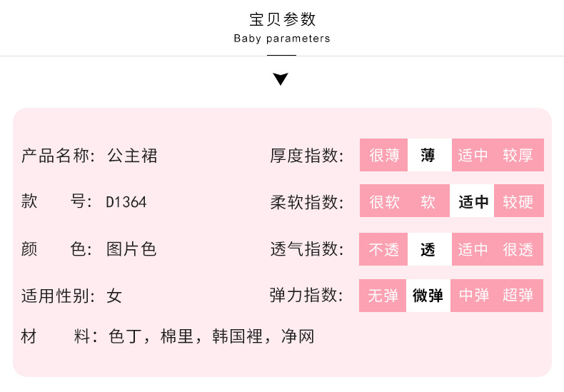Select the highlighted 微弹 elasticity option

(x=428, y=295)
